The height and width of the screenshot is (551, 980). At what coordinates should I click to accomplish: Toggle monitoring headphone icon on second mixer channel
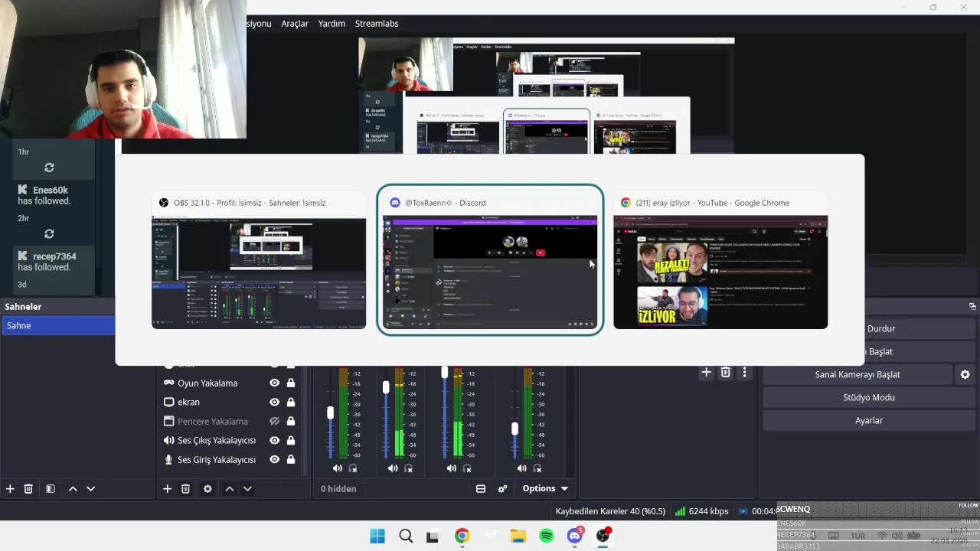409,468
